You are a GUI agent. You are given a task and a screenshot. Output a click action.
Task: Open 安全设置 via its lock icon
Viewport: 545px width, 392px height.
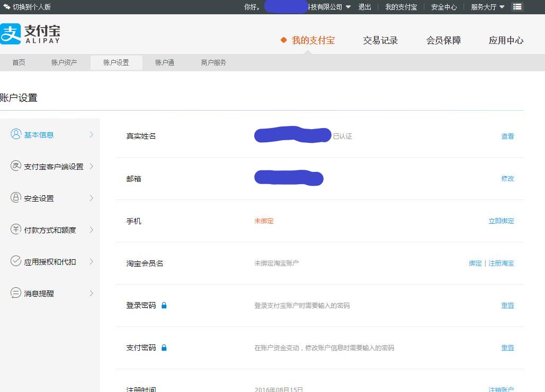[16, 198]
